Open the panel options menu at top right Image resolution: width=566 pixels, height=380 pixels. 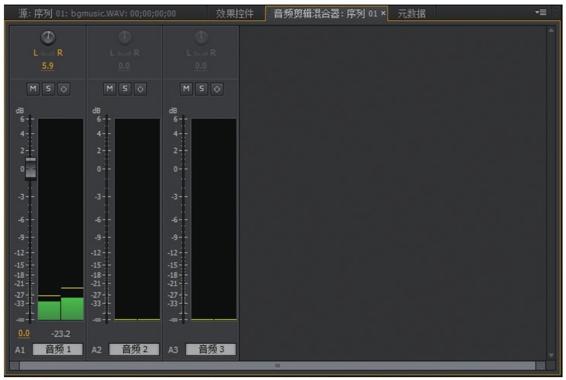(541, 13)
